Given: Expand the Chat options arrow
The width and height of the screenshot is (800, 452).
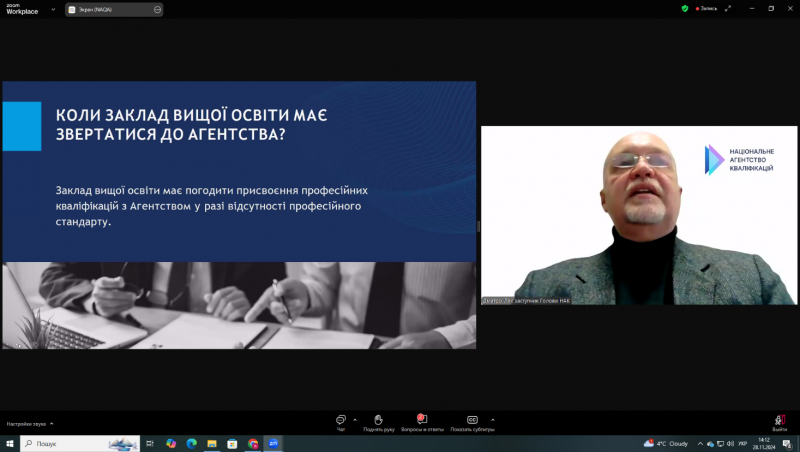Looking at the screenshot, I should (355, 419).
